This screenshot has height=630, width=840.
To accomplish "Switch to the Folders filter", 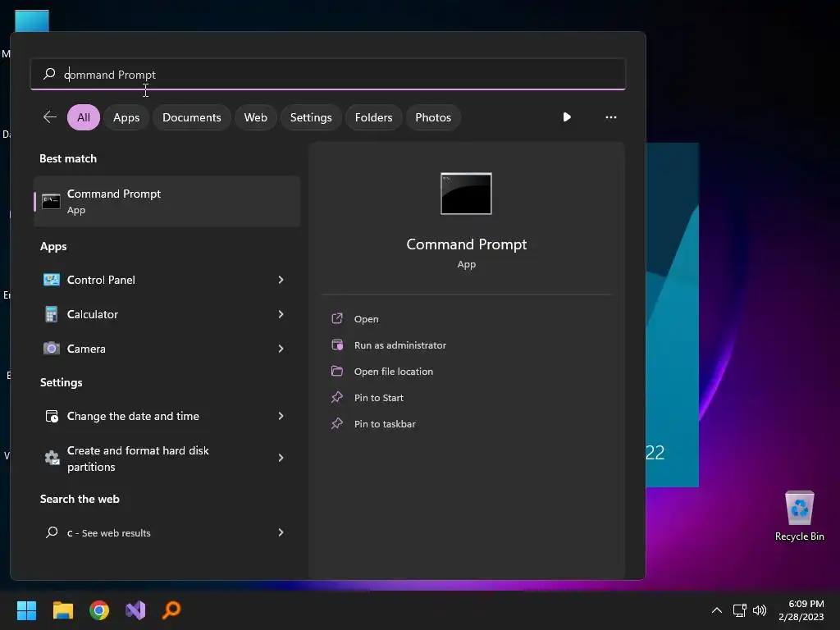I will coord(373,117).
